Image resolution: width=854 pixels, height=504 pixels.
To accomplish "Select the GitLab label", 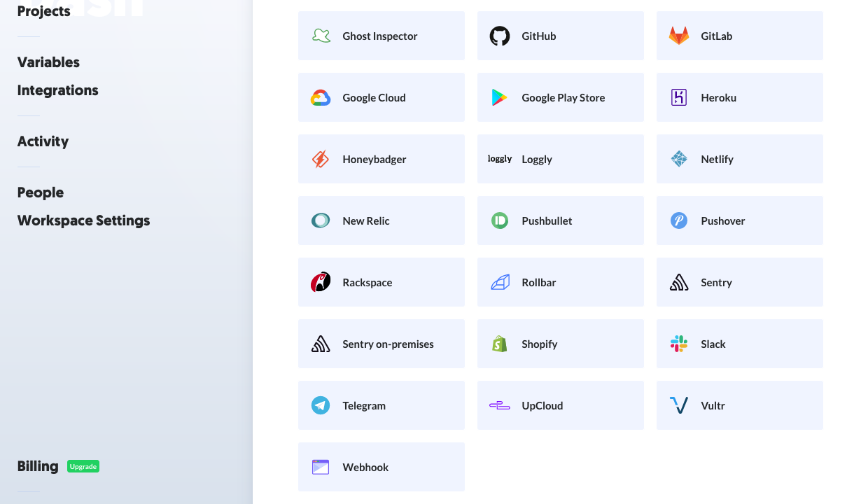I will click(x=717, y=36).
